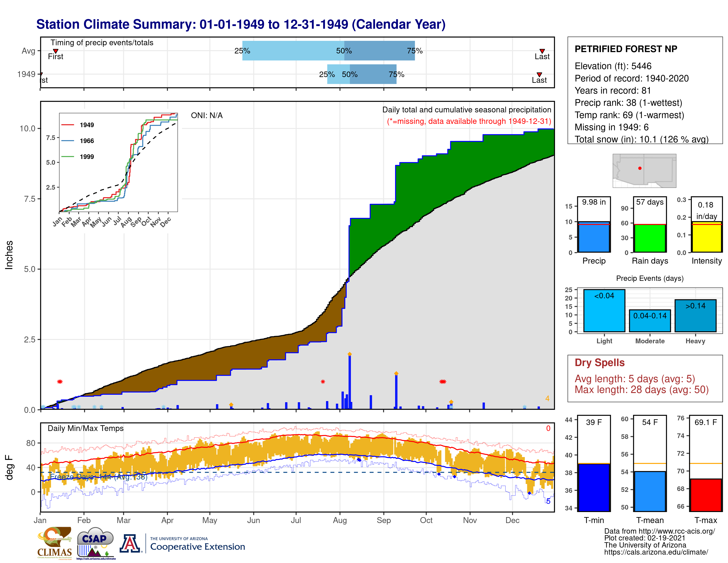Click the orange diamond marker in mid-May

[231, 404]
